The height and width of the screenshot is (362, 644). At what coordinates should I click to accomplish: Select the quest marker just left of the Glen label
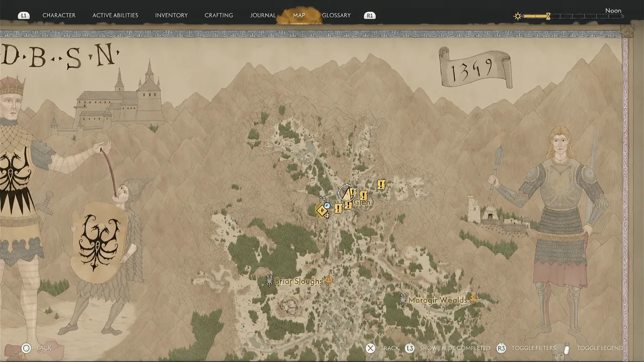click(348, 206)
